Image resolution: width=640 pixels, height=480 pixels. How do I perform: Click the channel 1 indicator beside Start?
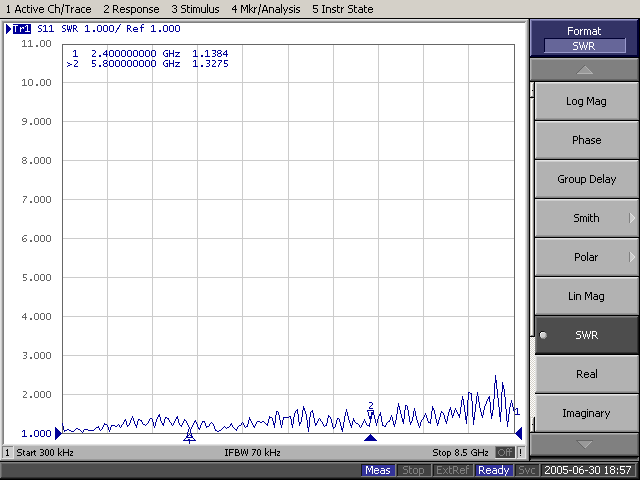(7, 452)
